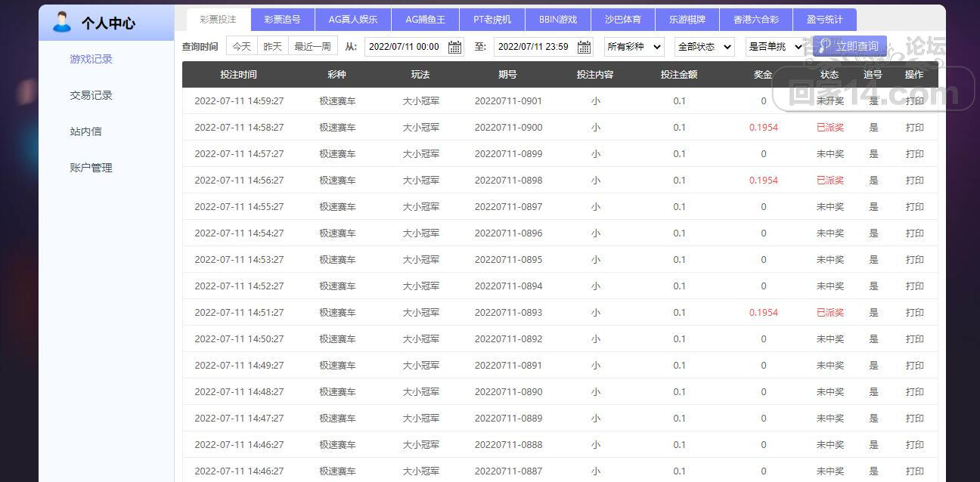The width and height of the screenshot is (980, 482).
Task: Click 打印 for period 20220711-0893
Action: click(915, 312)
